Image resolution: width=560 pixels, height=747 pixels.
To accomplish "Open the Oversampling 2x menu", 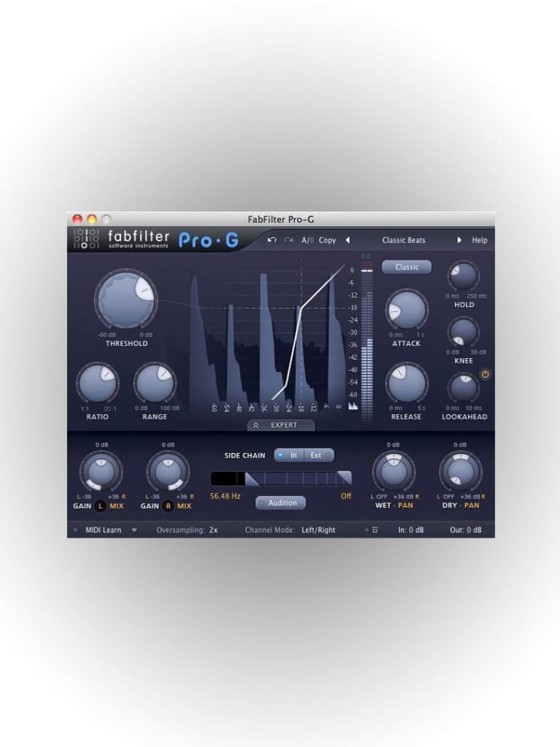I will (x=214, y=530).
